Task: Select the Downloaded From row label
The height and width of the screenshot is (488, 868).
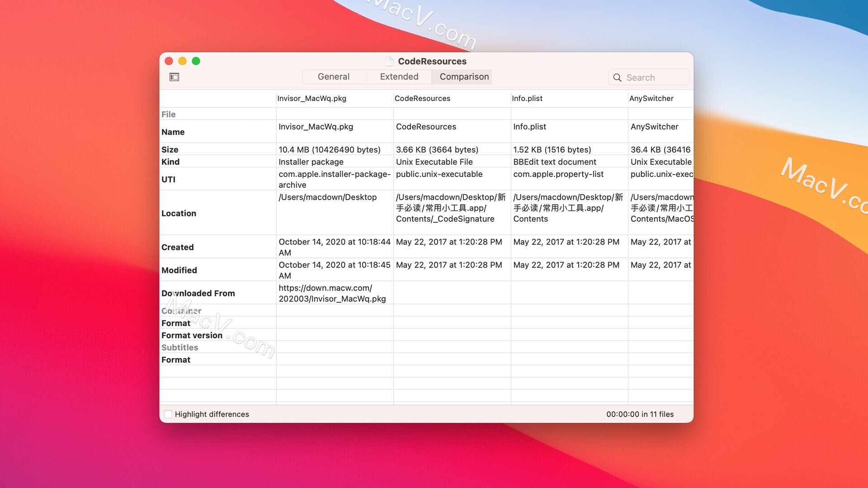Action: (x=198, y=293)
